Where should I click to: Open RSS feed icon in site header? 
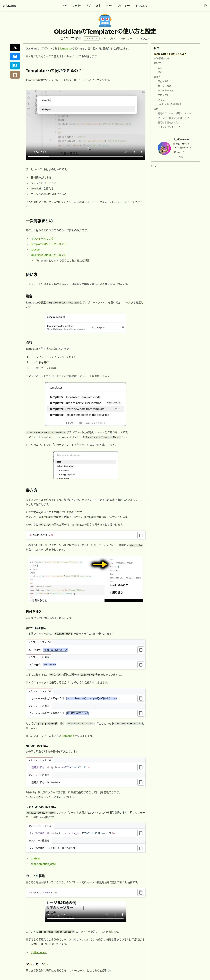(x=206, y=6)
